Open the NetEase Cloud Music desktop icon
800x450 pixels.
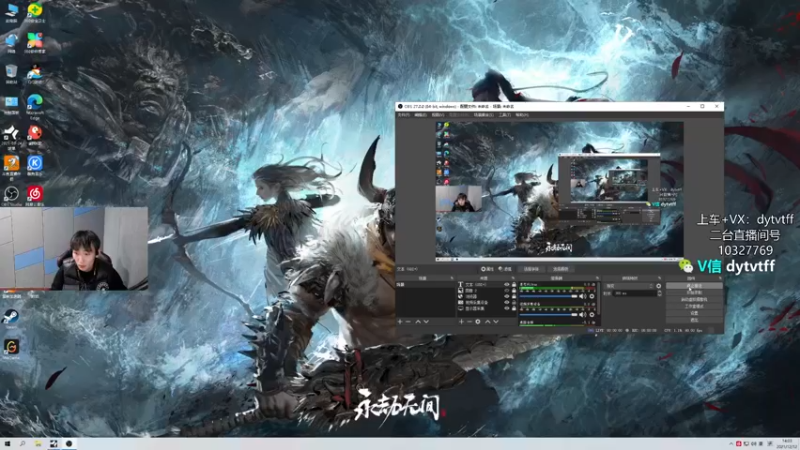click(35, 194)
